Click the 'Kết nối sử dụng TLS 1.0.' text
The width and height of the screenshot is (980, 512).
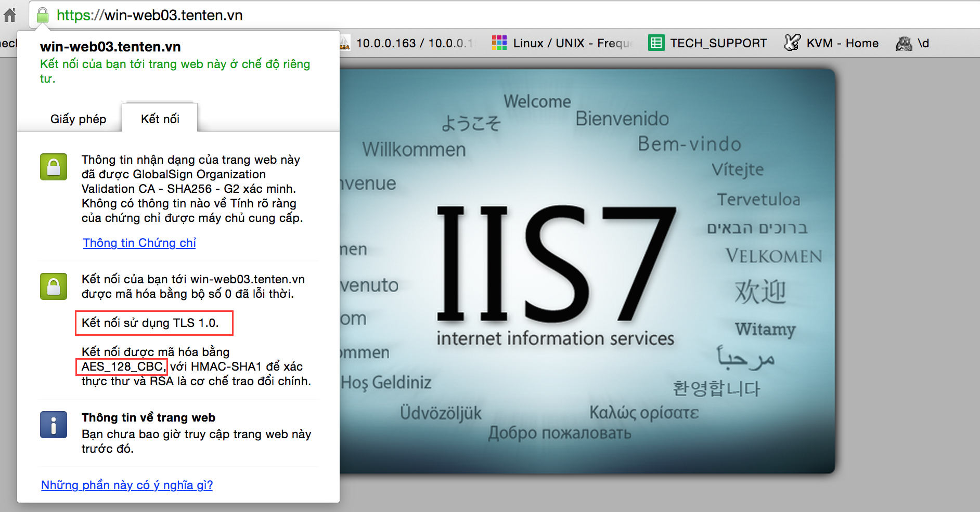pyautogui.click(x=150, y=323)
